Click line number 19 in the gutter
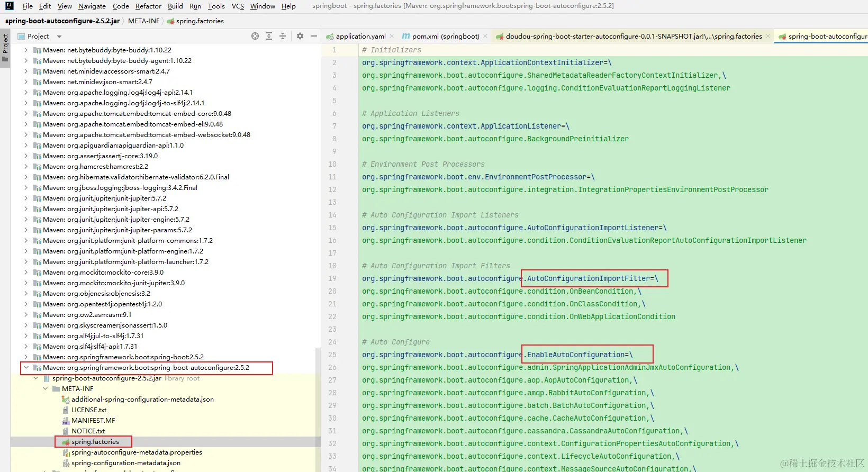 (332, 278)
